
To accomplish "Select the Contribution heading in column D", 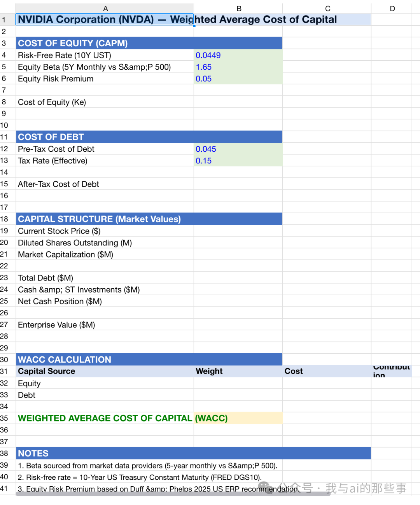I will pyautogui.click(x=392, y=371).
